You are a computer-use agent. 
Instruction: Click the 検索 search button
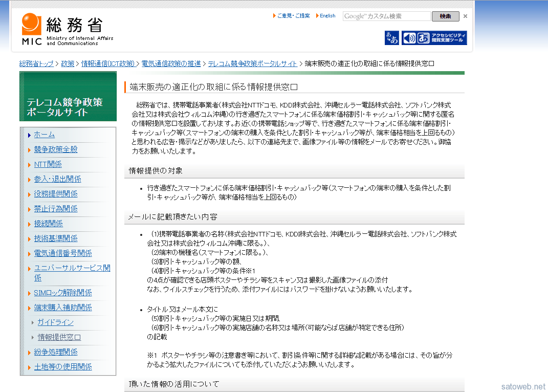coord(445,16)
